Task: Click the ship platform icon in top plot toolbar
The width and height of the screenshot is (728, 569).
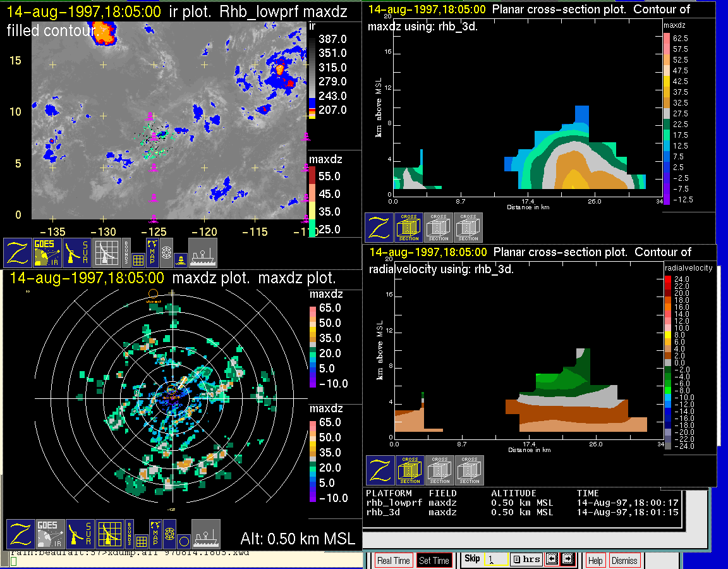Action: point(203,253)
